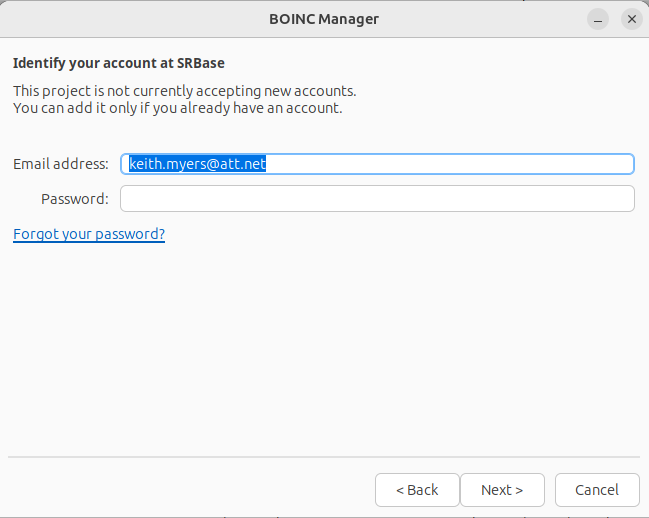This screenshot has height=518, width=649.
Task: Click the 'Email address:' label
Action: 61,164
